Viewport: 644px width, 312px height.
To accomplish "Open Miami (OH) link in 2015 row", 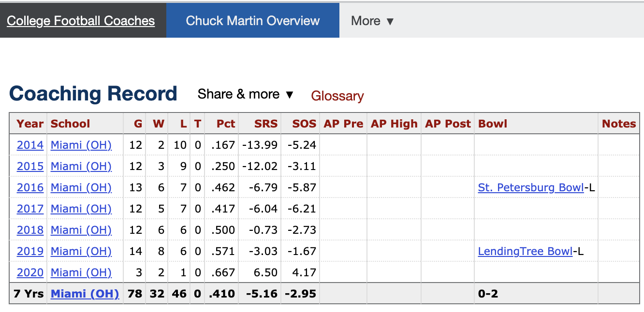I will point(81,166).
